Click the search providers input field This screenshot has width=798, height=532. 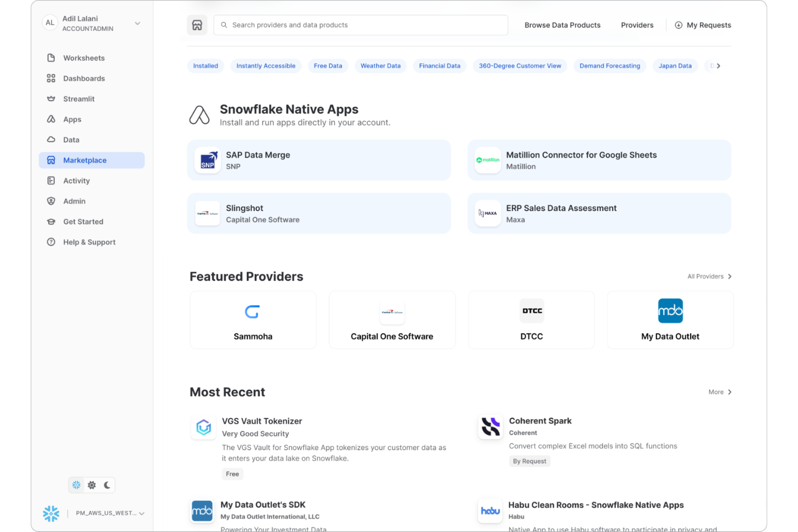pos(360,25)
